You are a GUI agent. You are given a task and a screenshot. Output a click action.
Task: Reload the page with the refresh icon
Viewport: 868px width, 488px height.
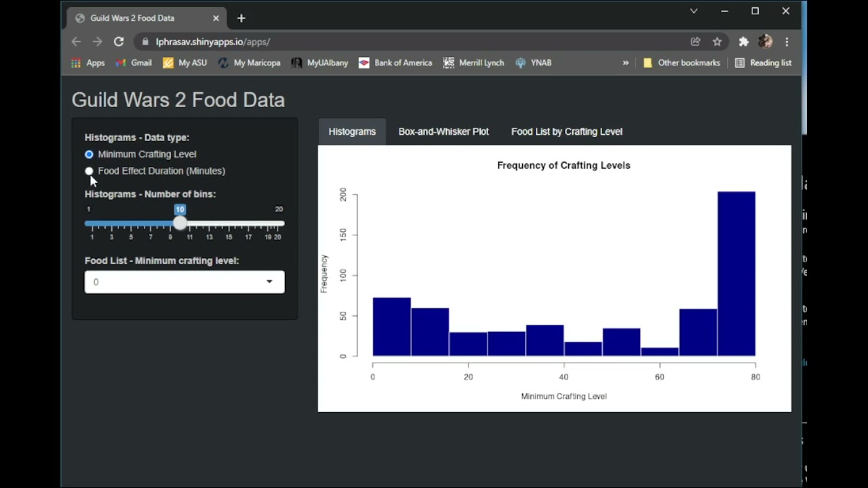(119, 42)
